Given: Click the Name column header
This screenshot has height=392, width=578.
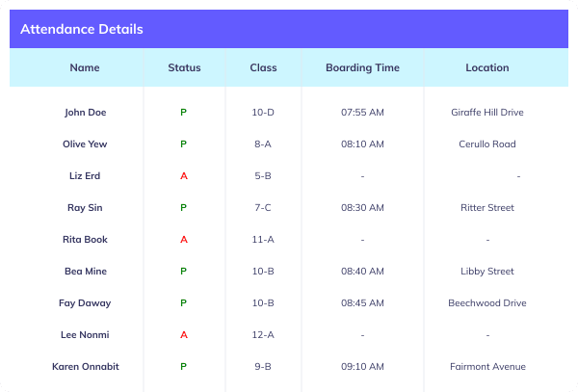Looking at the screenshot, I should point(85,67).
